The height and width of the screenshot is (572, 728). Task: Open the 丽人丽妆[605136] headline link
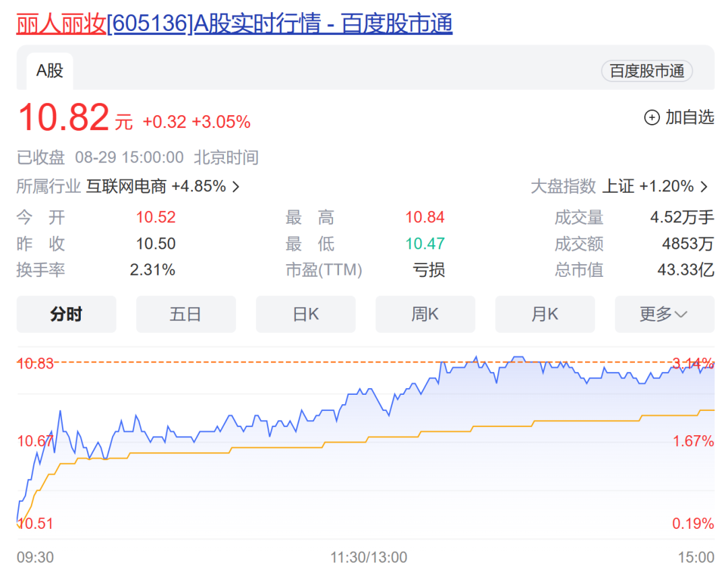(x=235, y=23)
